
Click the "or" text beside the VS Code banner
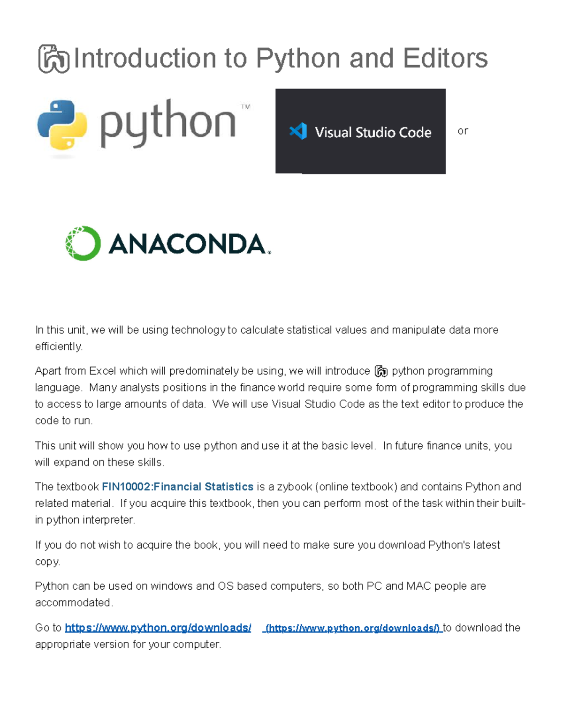pos(463,131)
